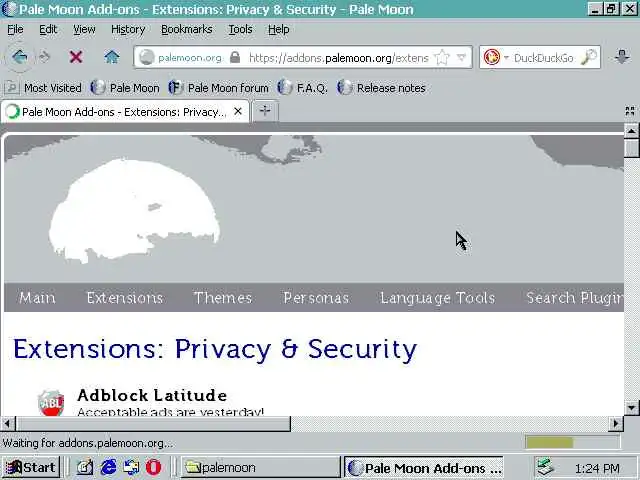Click the horizontal scrollbar thumb

[x=153, y=424]
